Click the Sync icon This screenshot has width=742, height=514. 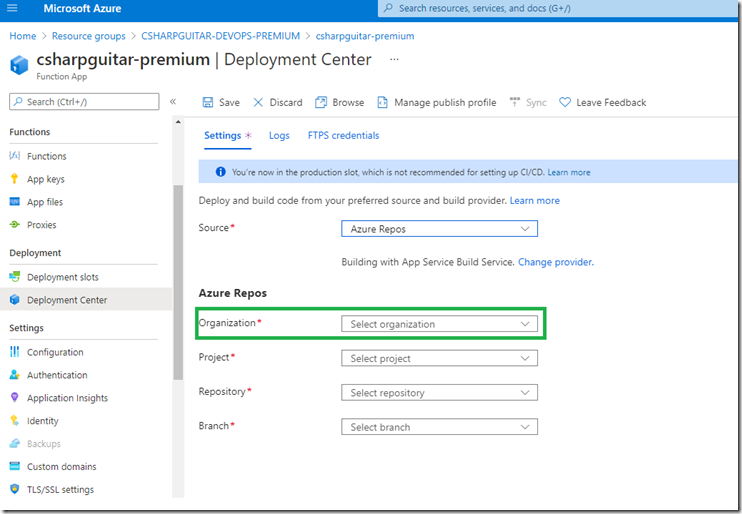coord(515,102)
